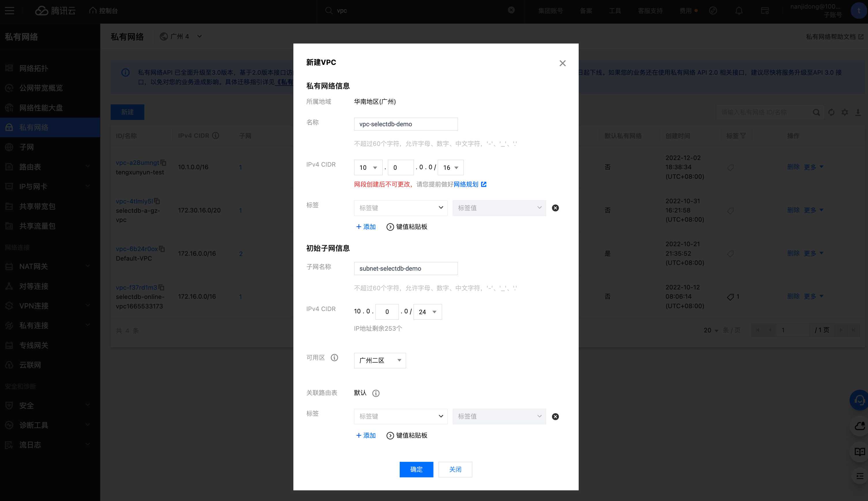Open the 控制台 home link
The height and width of the screenshot is (501, 868).
[103, 11]
